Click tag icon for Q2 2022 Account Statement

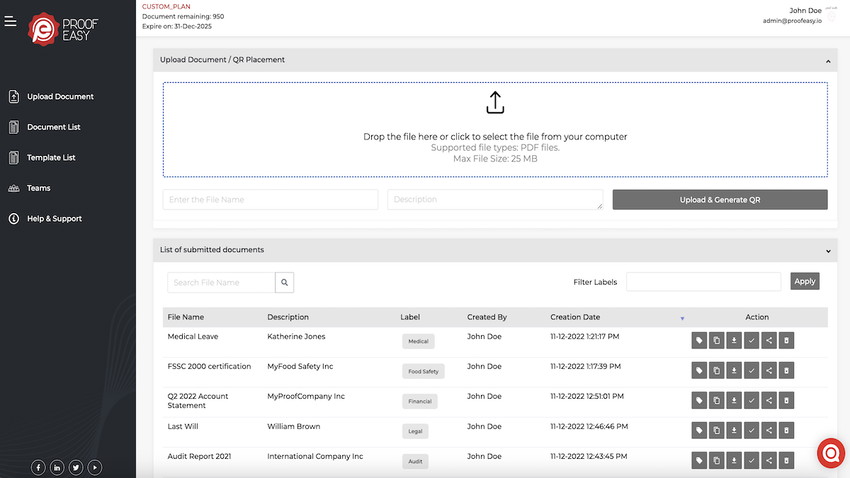(699, 401)
